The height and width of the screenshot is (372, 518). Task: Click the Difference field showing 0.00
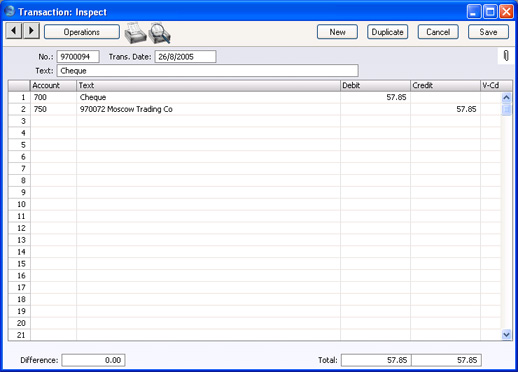[94, 360]
